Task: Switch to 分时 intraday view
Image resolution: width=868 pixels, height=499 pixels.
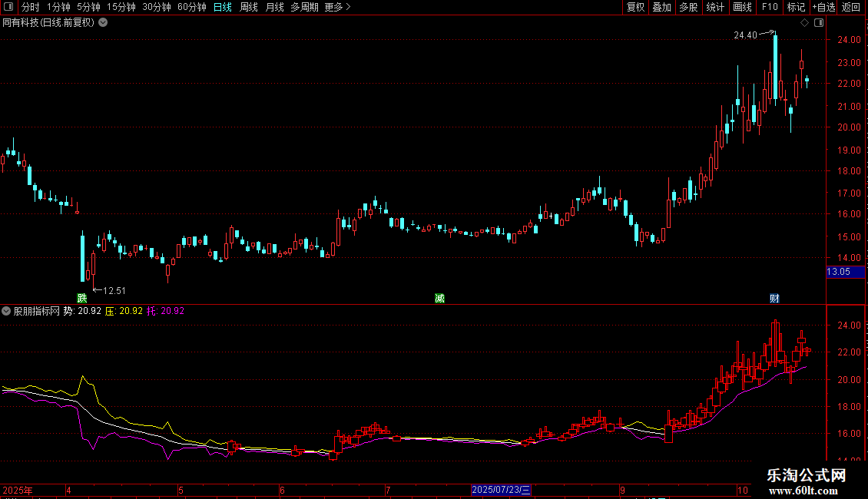Action: pos(31,7)
